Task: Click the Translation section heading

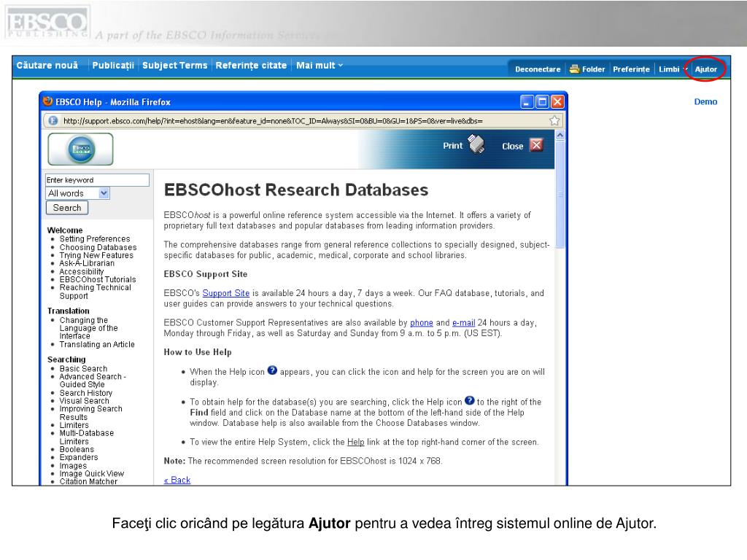Action: (x=68, y=311)
